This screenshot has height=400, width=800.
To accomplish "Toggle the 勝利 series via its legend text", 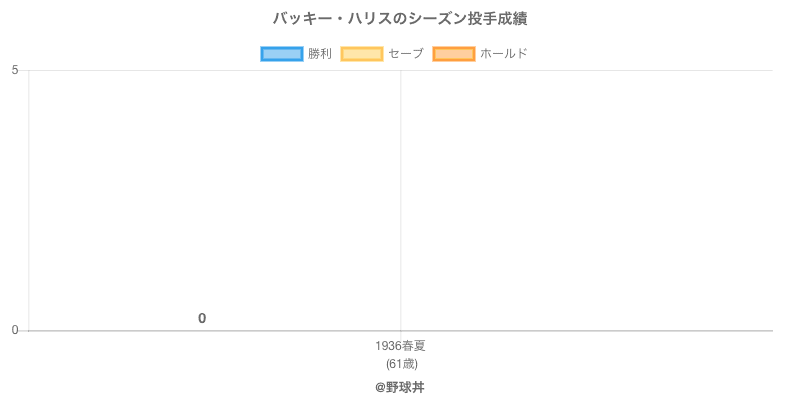I will [x=320, y=54].
